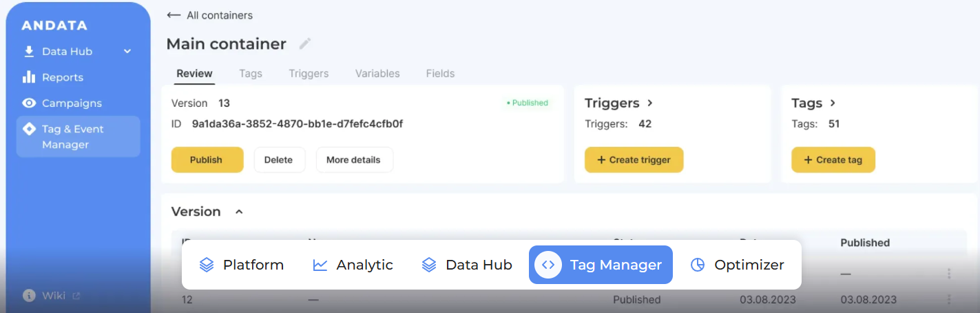The width and height of the screenshot is (980, 313).
Task: Click the Tag & Event Manager diamond icon
Action: coord(29,129)
